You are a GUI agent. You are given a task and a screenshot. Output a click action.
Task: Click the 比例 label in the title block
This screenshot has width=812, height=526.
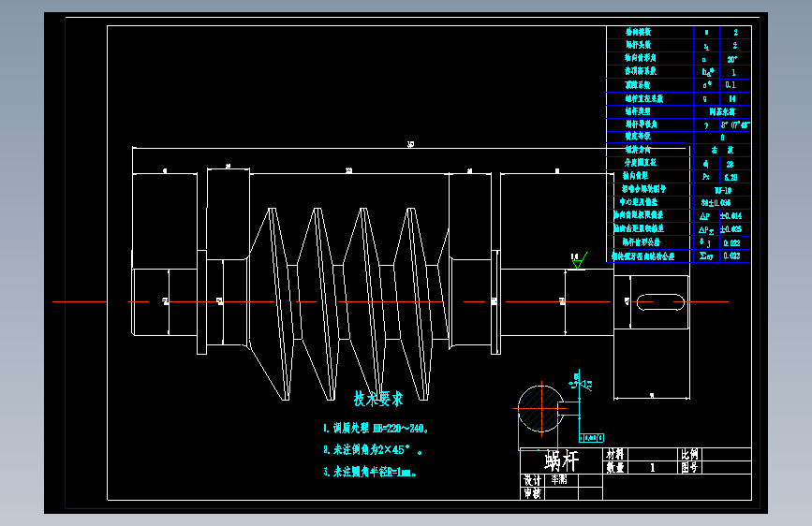(689, 454)
